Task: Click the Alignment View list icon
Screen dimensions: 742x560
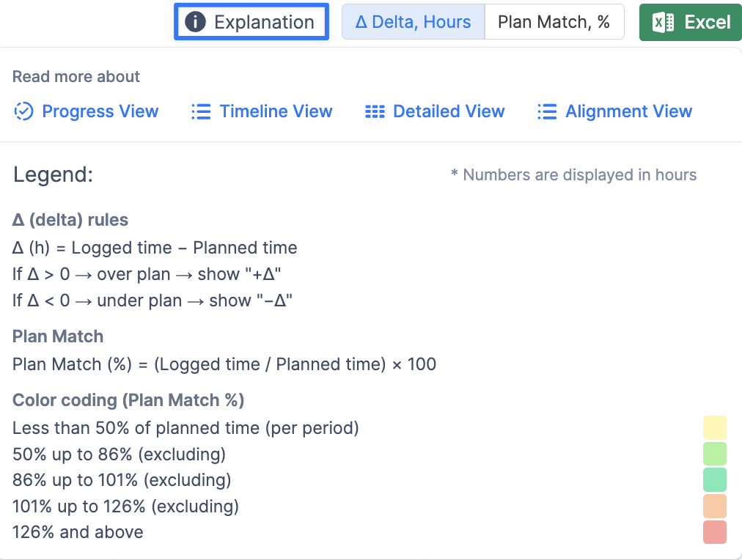Action: (547, 111)
